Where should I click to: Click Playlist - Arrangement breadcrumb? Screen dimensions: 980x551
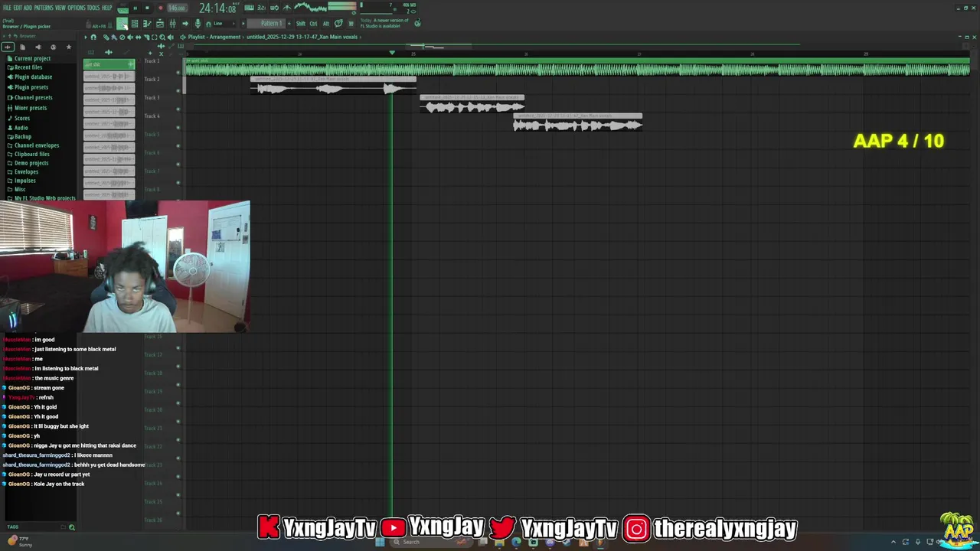coord(214,37)
